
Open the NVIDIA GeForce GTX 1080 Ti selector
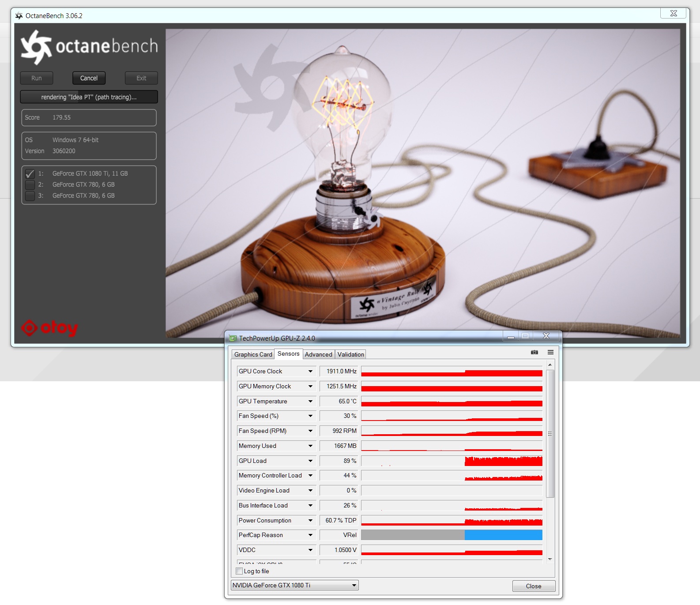click(294, 586)
